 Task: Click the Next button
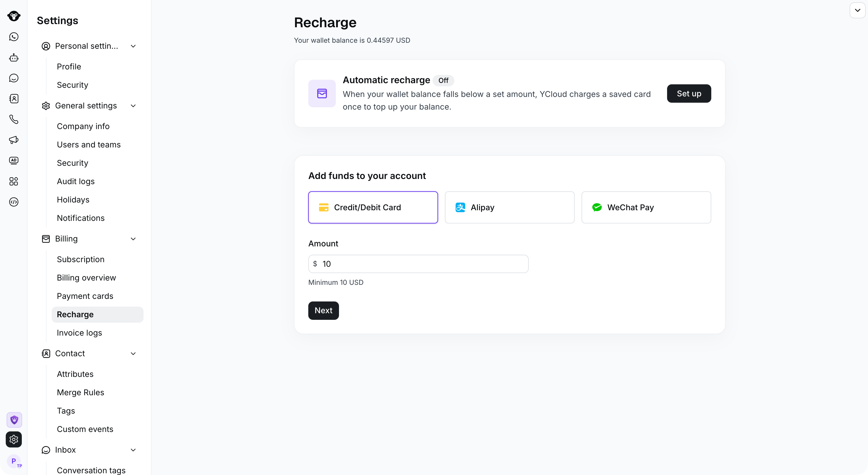point(323,310)
